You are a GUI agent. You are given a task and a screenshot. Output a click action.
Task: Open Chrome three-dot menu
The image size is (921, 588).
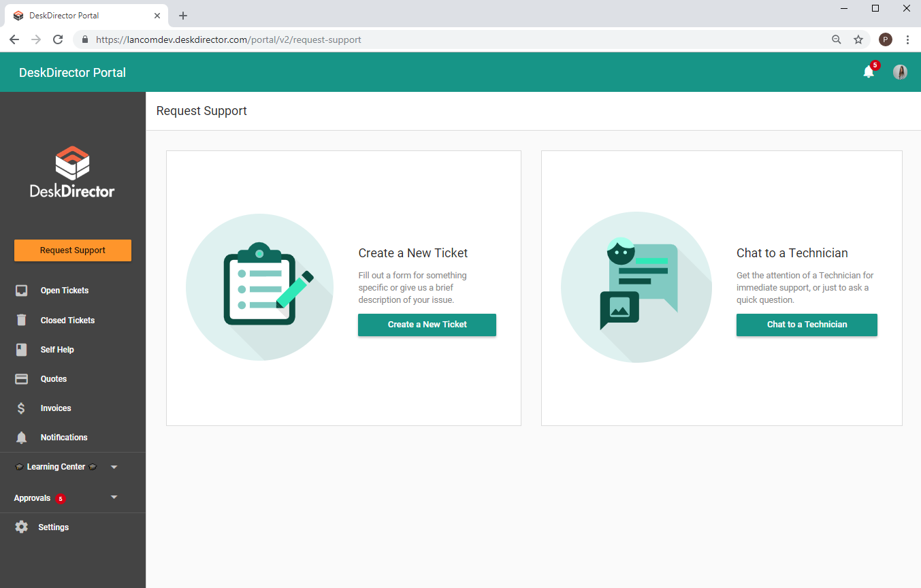point(908,39)
